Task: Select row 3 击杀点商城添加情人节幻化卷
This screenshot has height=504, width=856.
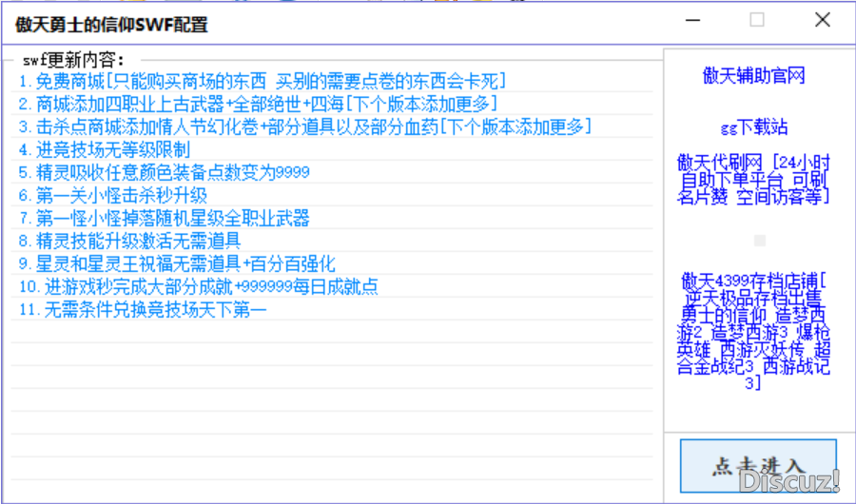Action: [x=332, y=126]
